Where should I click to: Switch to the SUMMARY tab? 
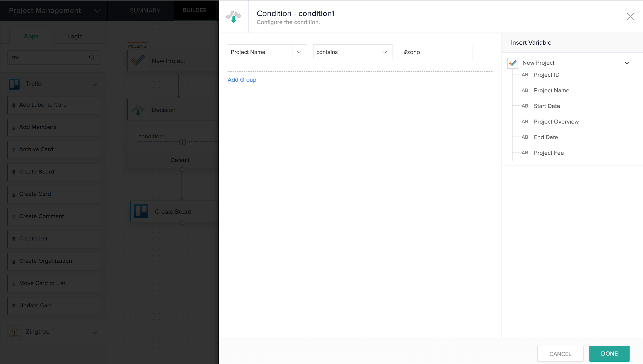tap(145, 11)
